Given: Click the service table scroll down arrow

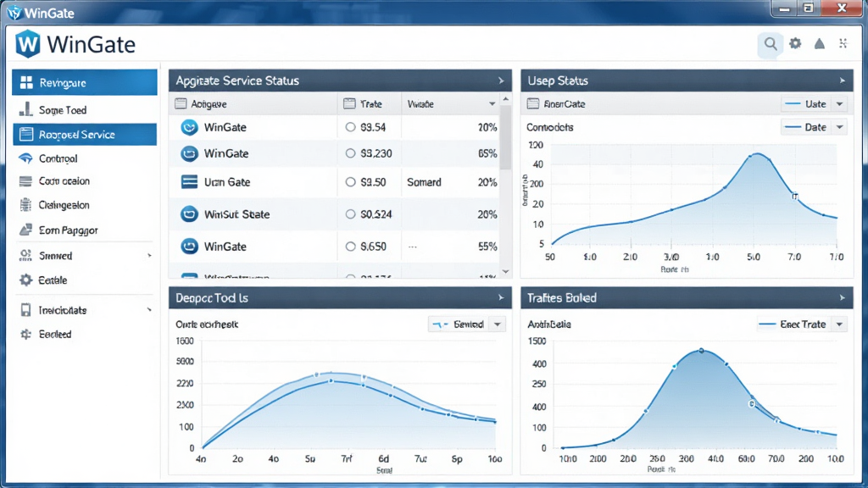Looking at the screenshot, I should (505, 271).
